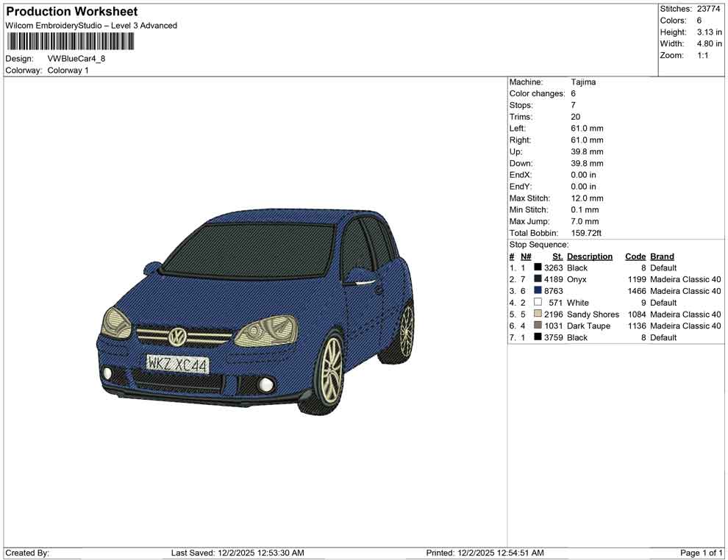Click the Min Stitch value '0.1 mm'
The height and width of the screenshot is (560, 728).
pyautogui.click(x=585, y=209)
